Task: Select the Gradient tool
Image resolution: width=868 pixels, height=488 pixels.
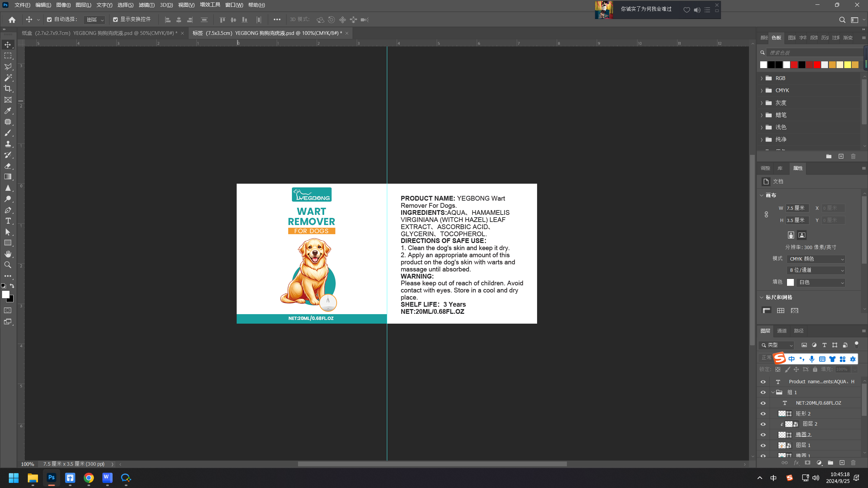Action: point(7,177)
